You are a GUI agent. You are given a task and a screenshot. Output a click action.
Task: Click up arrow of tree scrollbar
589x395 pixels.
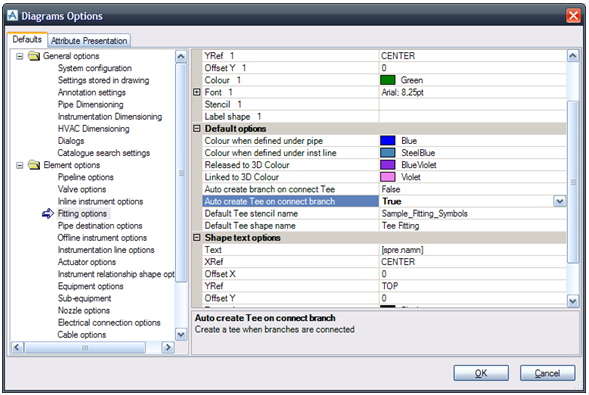181,57
